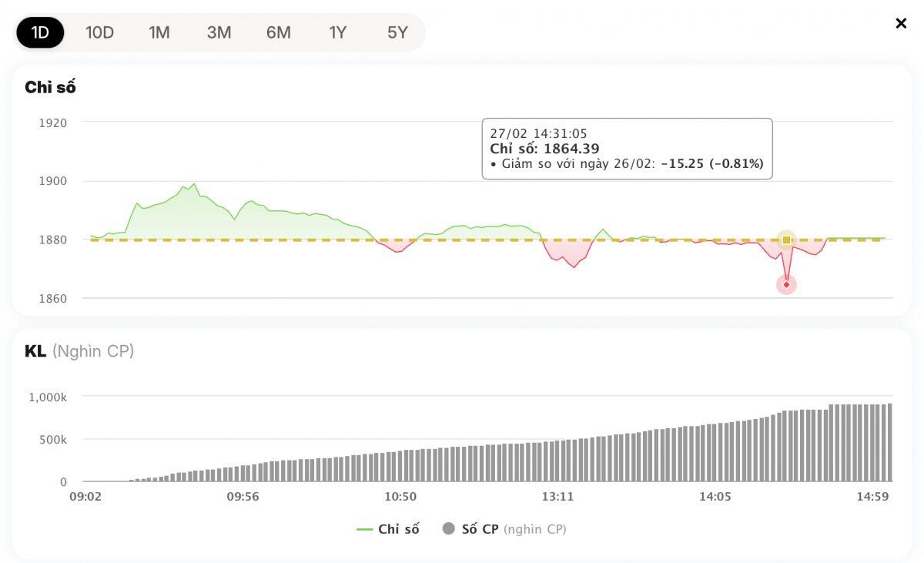Select the 1D time range tab
This screenshot has width=924, height=563.
[x=40, y=32]
